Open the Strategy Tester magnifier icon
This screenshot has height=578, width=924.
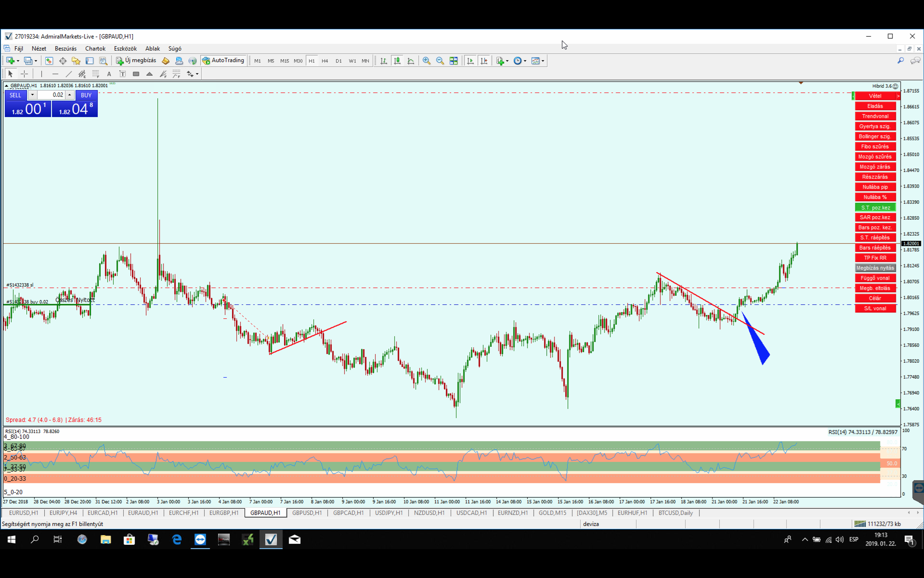(x=103, y=61)
